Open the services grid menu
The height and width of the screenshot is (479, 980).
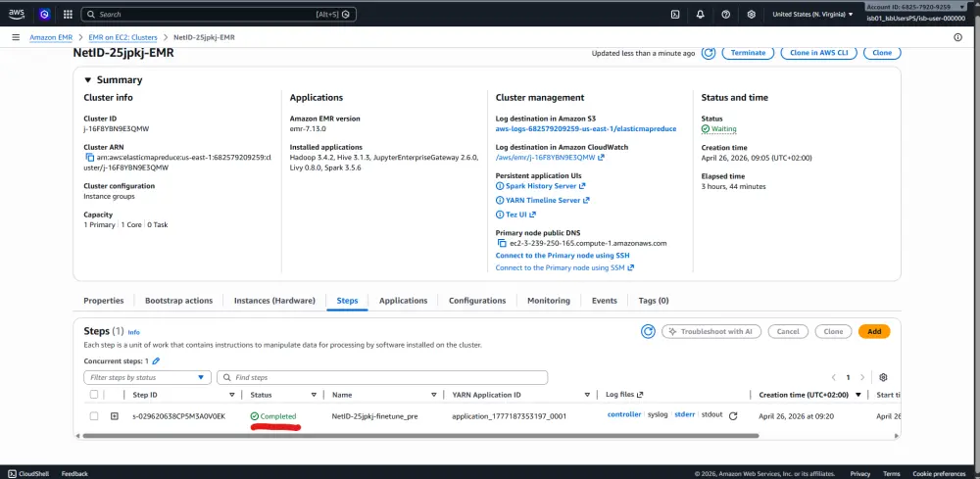tap(68, 14)
